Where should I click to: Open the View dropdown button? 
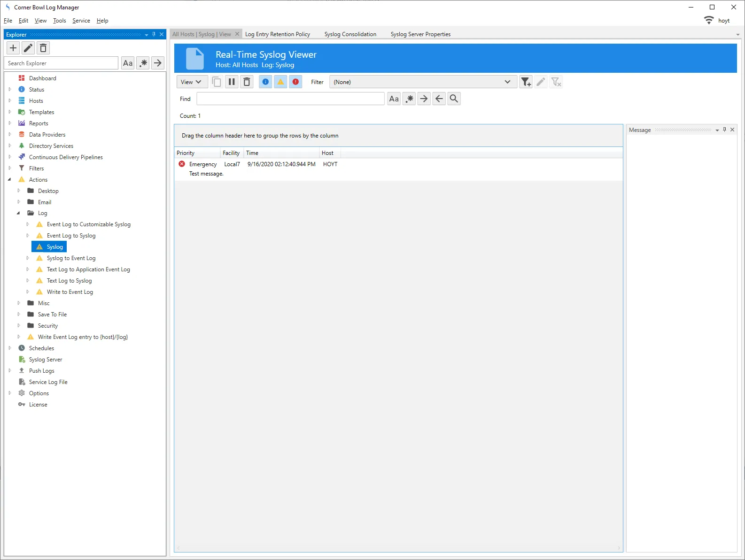click(x=191, y=82)
